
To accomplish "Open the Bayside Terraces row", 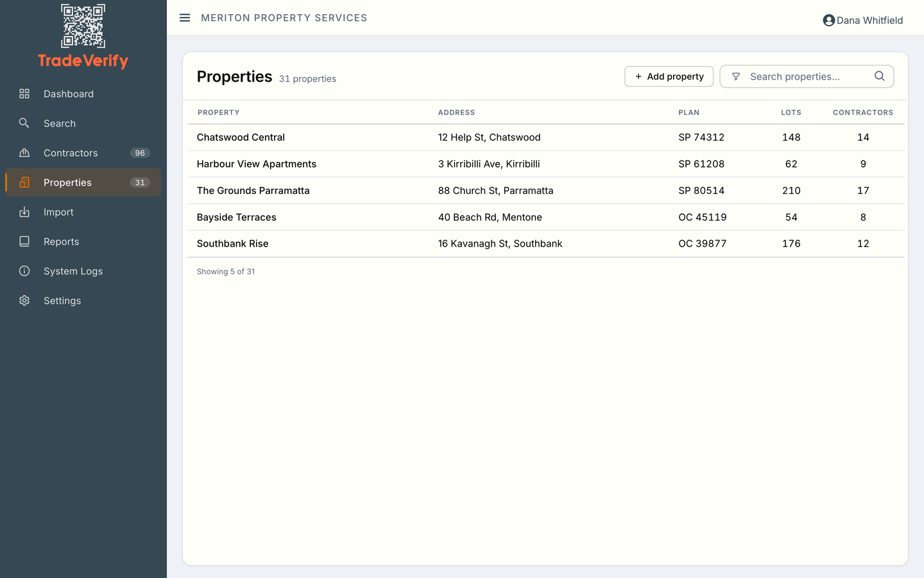I will (545, 217).
